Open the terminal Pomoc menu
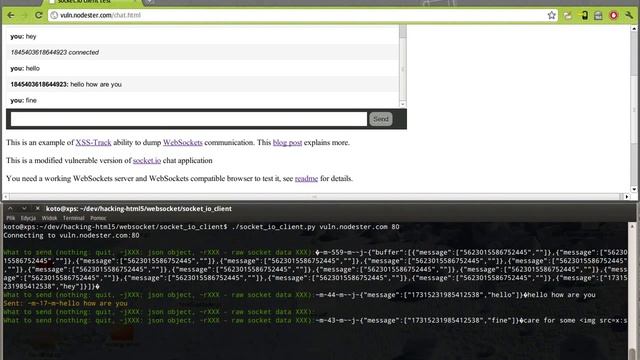 tap(98, 218)
